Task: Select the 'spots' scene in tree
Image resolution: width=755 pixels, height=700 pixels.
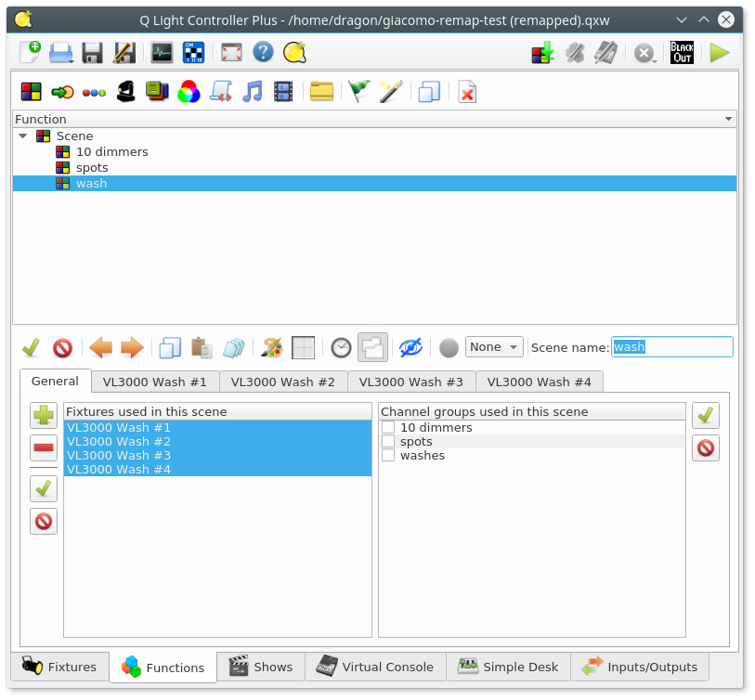Action: (92, 167)
